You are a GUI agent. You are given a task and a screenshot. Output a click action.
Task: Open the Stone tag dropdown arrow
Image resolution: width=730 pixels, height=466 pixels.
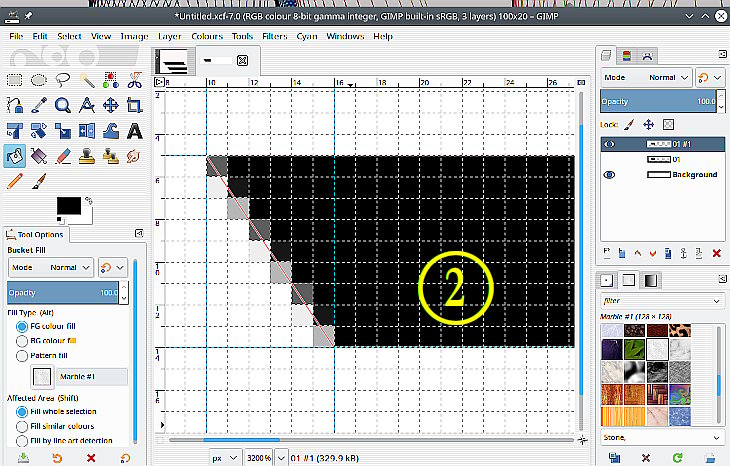pyautogui.click(x=716, y=438)
